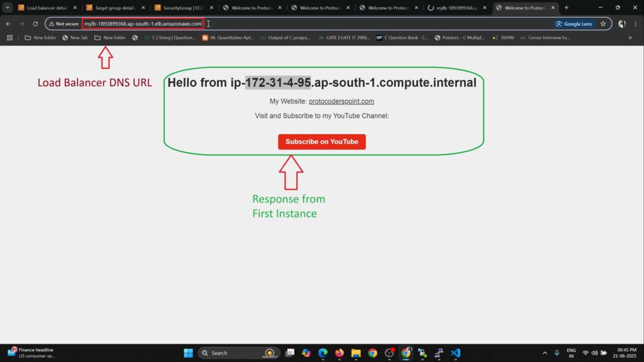The image size is (644, 362).
Task: Click the Visit and Subscribe text line
Action: coord(321,116)
